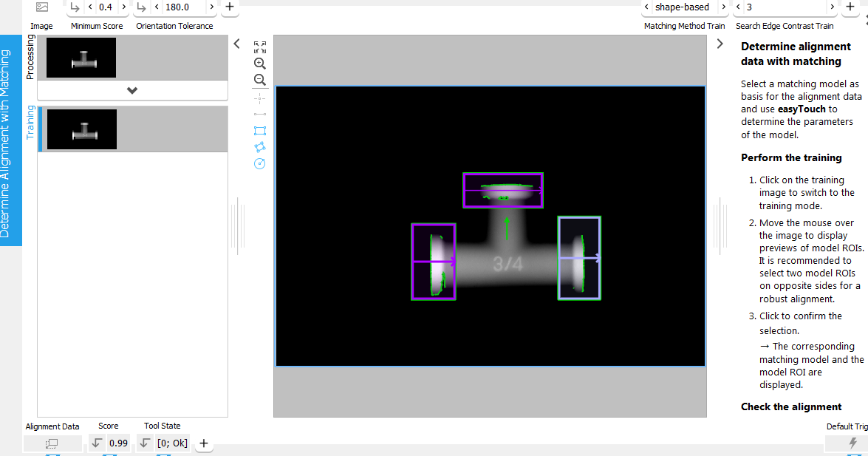Click the Perform the training heading
The width and height of the screenshot is (868, 456).
(791, 158)
